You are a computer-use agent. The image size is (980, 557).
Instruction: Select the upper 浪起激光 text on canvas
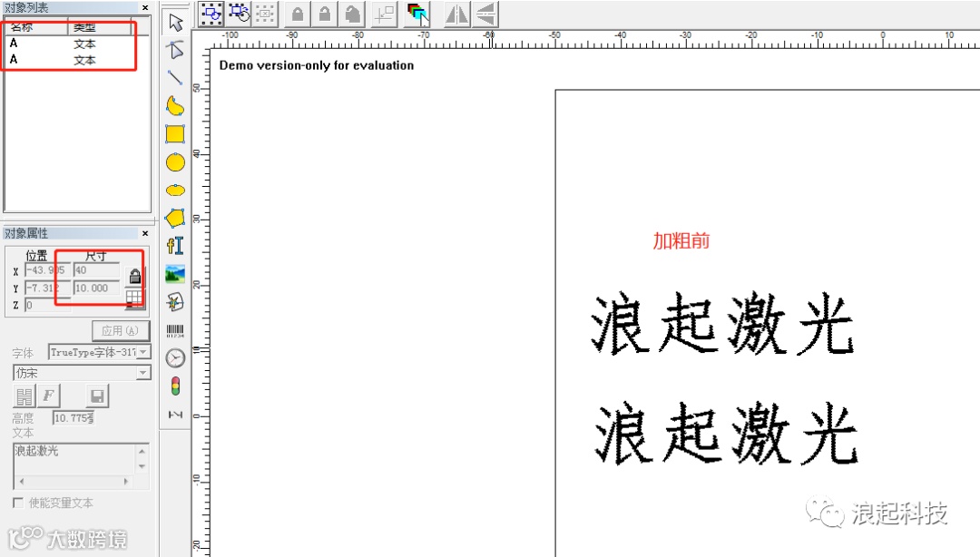(722, 324)
